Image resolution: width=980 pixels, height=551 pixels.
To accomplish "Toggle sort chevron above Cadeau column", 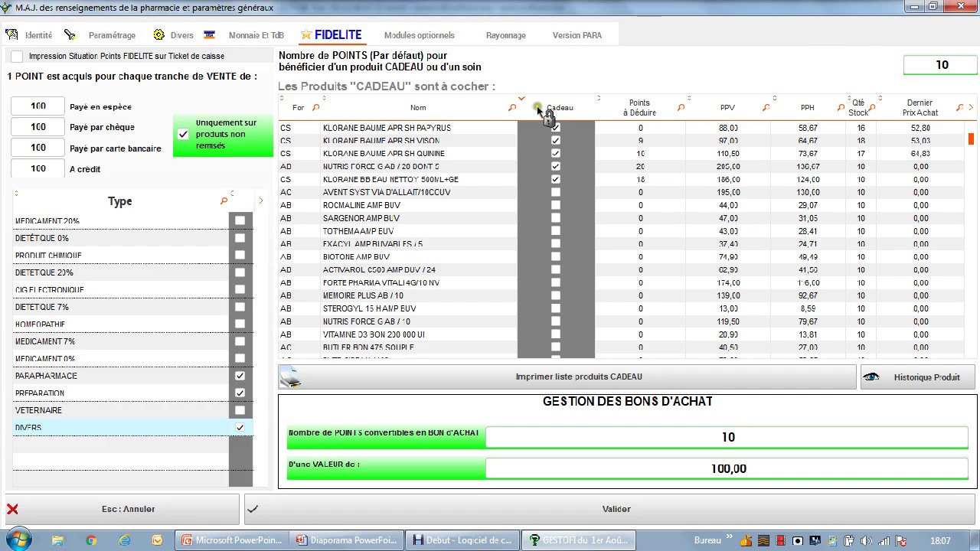I will tap(521, 99).
